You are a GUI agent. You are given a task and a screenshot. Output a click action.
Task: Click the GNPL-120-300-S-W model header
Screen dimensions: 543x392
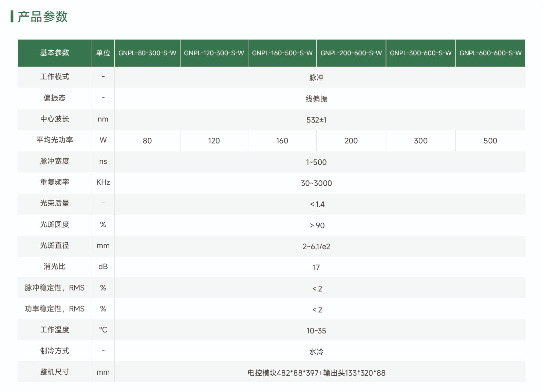pos(214,53)
